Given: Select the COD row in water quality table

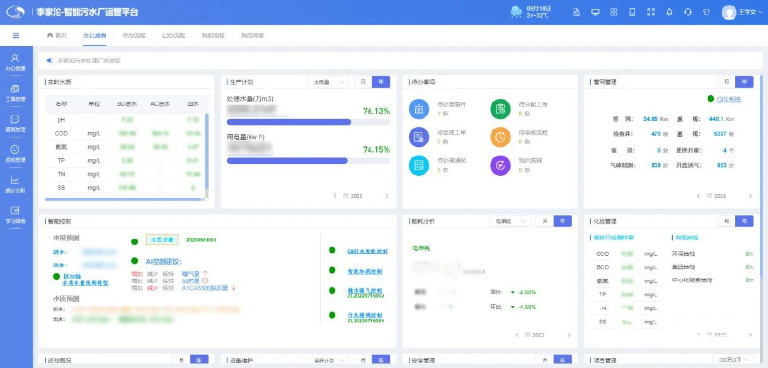Looking at the screenshot, I should (125, 133).
